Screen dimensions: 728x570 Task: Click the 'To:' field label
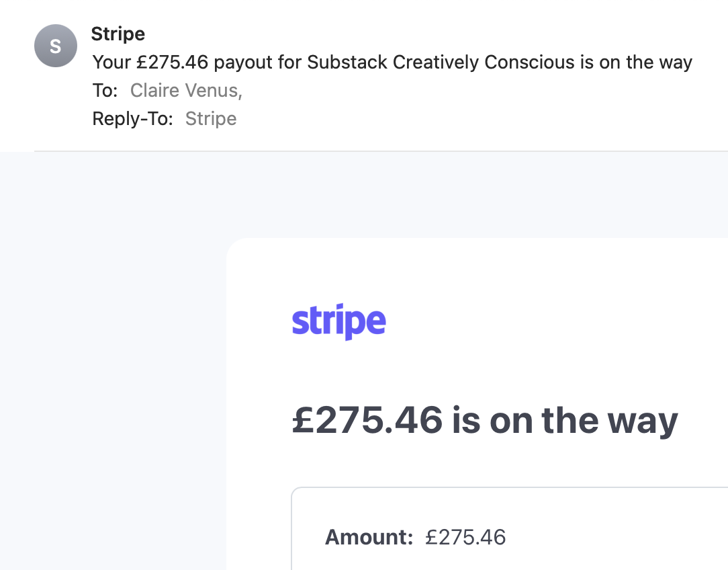[x=105, y=91]
